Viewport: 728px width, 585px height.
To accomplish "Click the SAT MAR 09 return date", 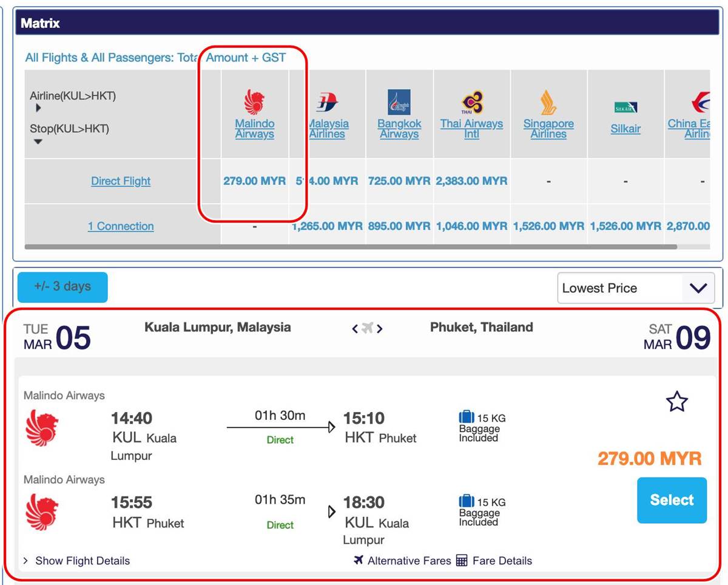I will point(677,337).
